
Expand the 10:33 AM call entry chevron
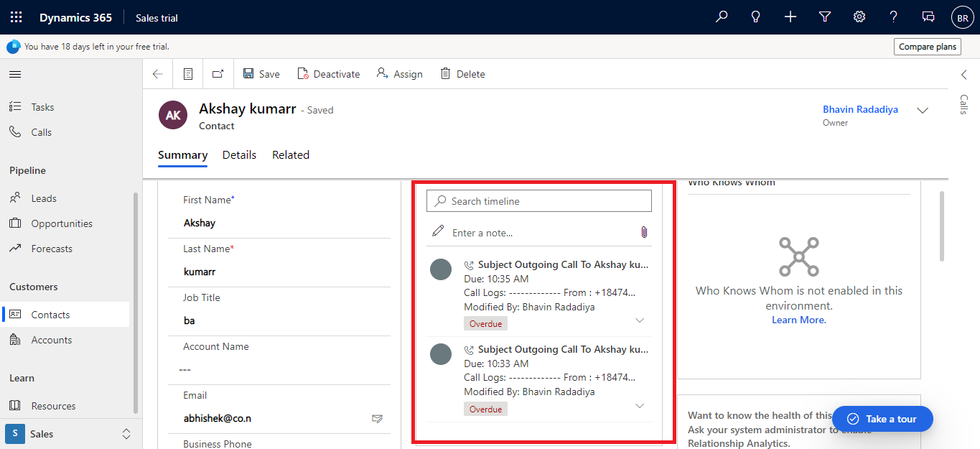click(640, 406)
